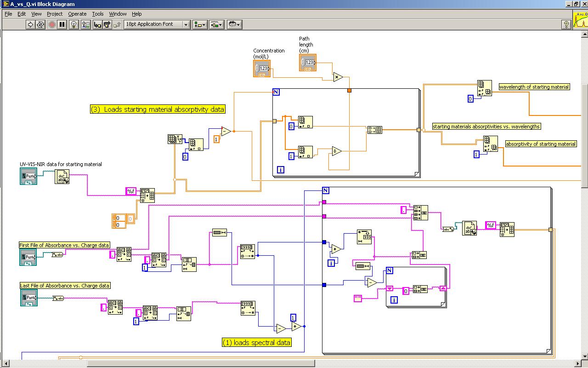
Task: Select the Path length (cm) numeric terminal
Action: click(x=308, y=63)
